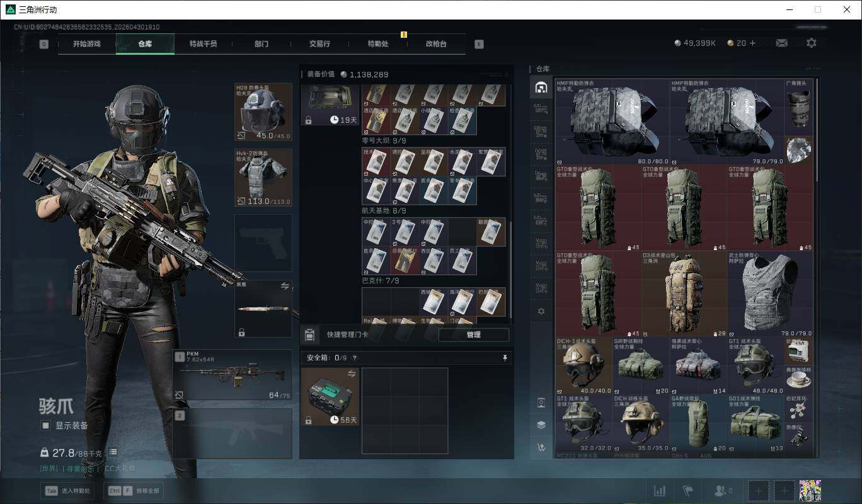Select the 仓库 tab
Viewport: 862px width, 504px height.
click(x=145, y=44)
